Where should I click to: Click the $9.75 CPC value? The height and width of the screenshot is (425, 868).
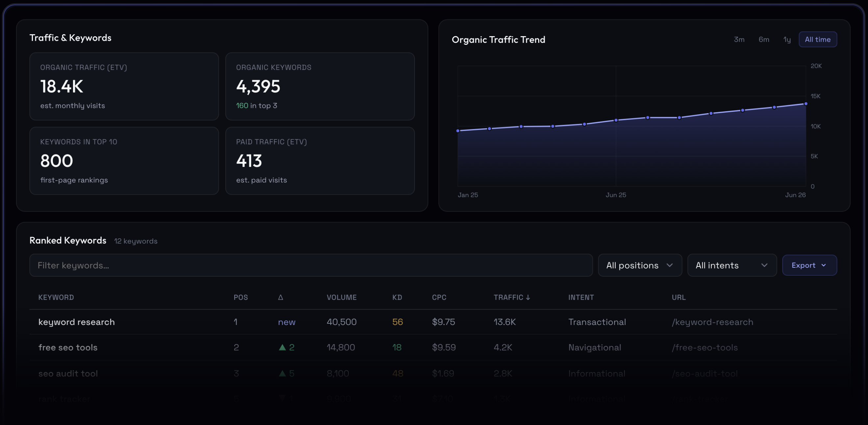point(443,322)
